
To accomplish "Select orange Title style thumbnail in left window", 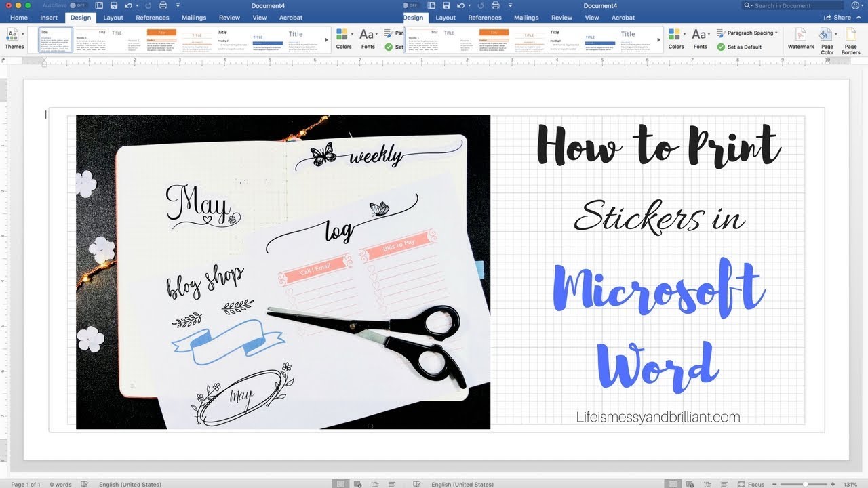I will coord(161,39).
